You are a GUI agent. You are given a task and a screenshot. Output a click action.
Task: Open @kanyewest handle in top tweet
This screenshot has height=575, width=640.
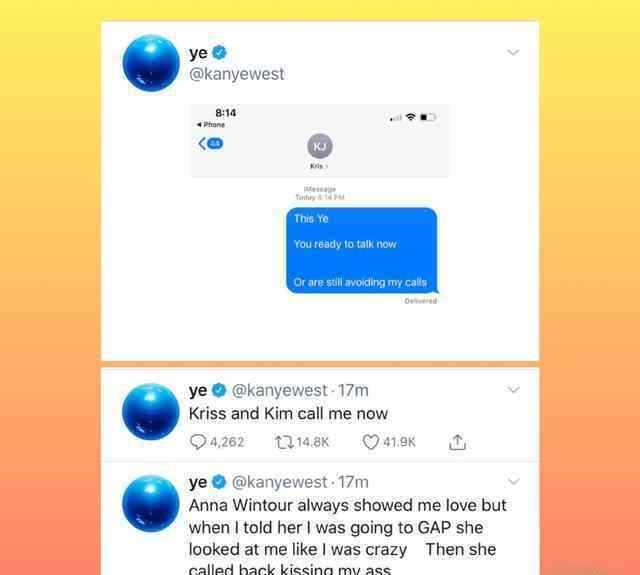237,74
